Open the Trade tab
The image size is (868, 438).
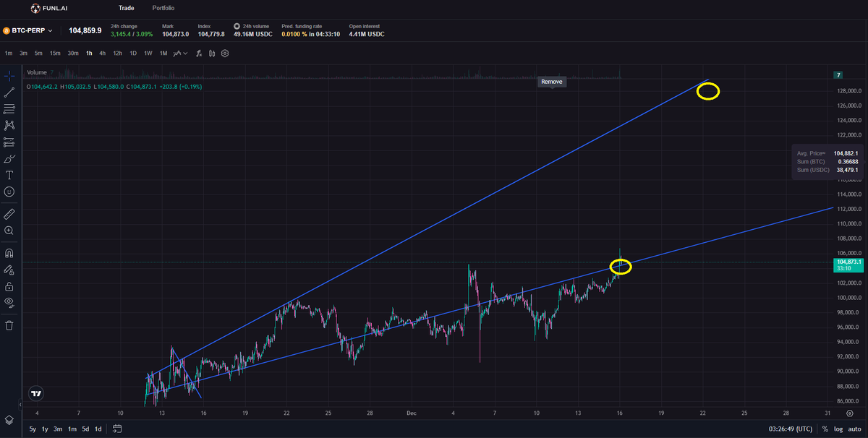tap(127, 8)
